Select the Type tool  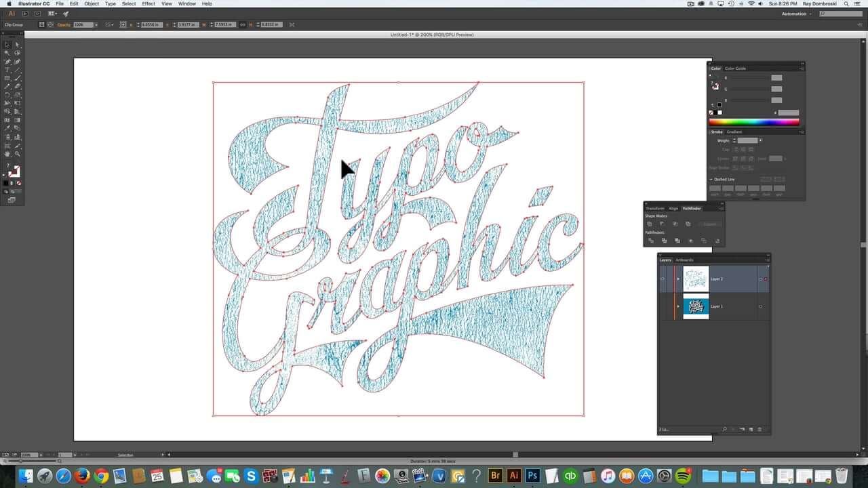(x=8, y=70)
